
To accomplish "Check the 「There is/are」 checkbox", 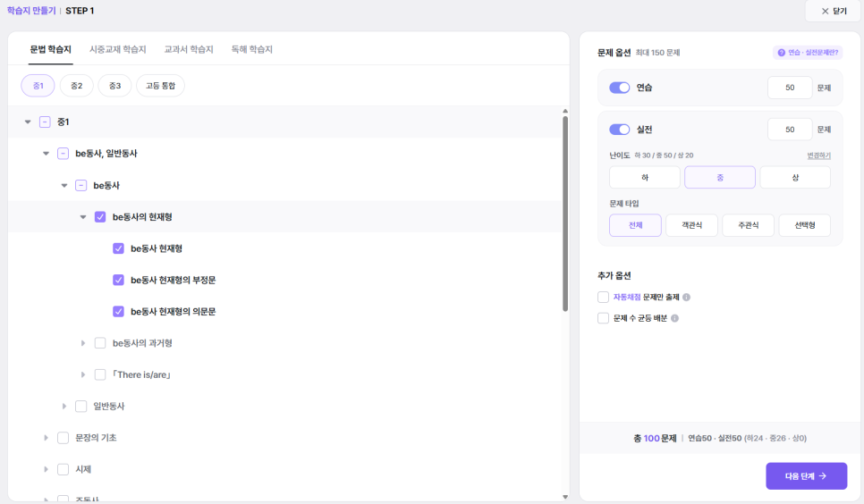I will pos(100,374).
